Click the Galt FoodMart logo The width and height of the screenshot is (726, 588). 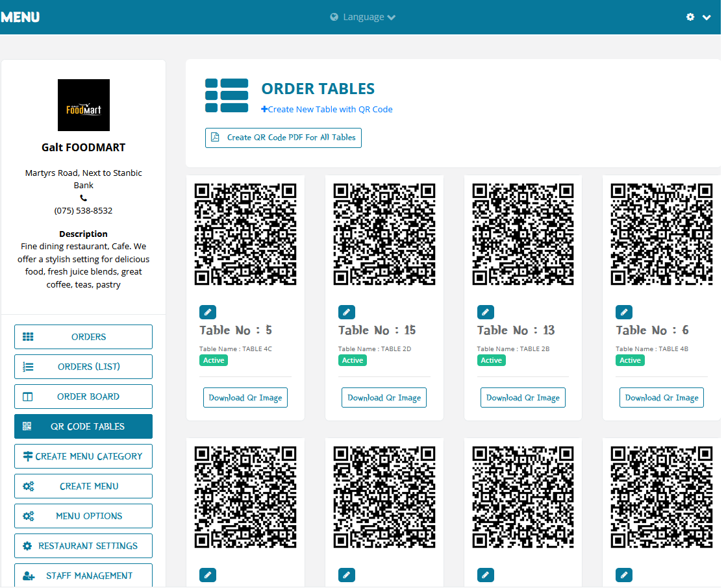84,105
